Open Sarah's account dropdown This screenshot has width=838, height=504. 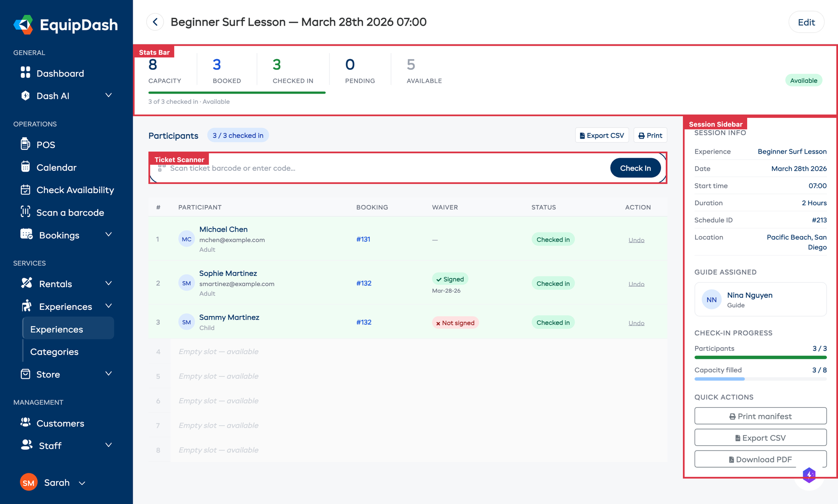[x=82, y=483]
